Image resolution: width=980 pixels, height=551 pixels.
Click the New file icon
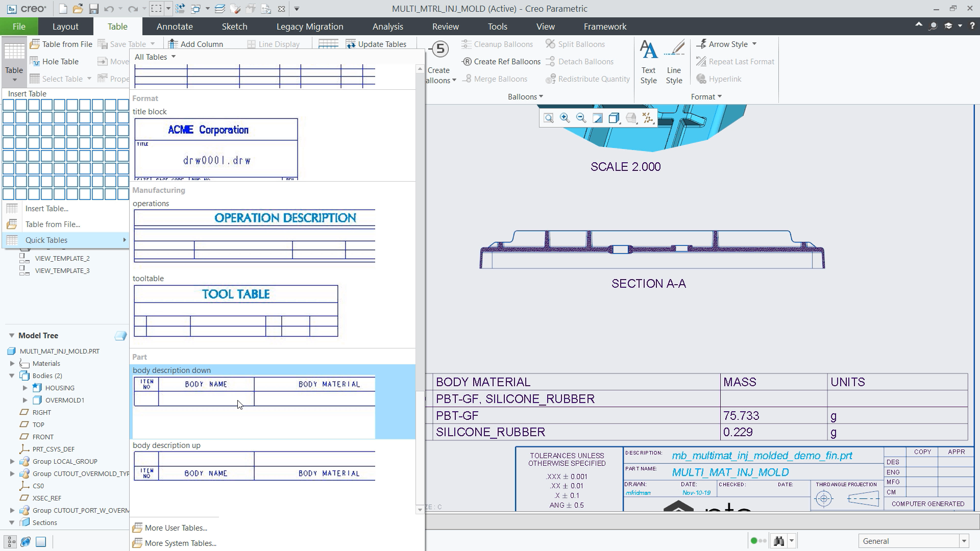pos(62,9)
